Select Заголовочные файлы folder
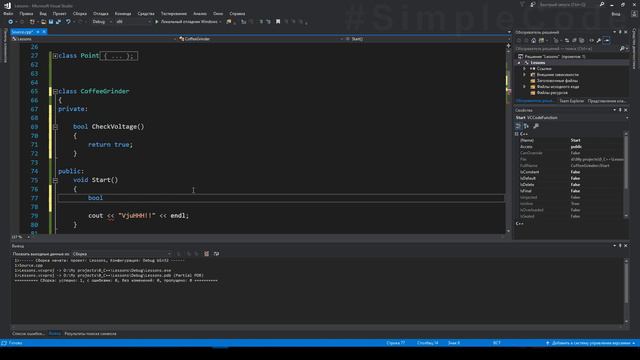Viewport: 640px width, 360px height. tap(557, 81)
